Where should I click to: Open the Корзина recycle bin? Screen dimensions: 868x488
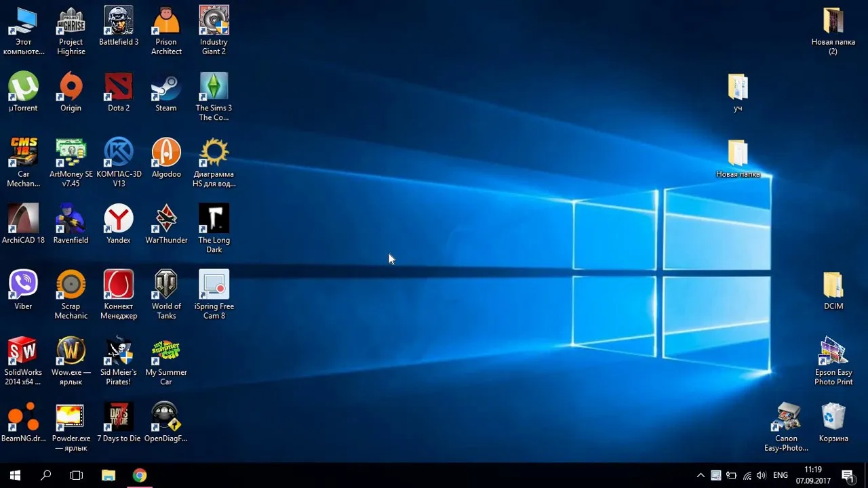(833, 424)
